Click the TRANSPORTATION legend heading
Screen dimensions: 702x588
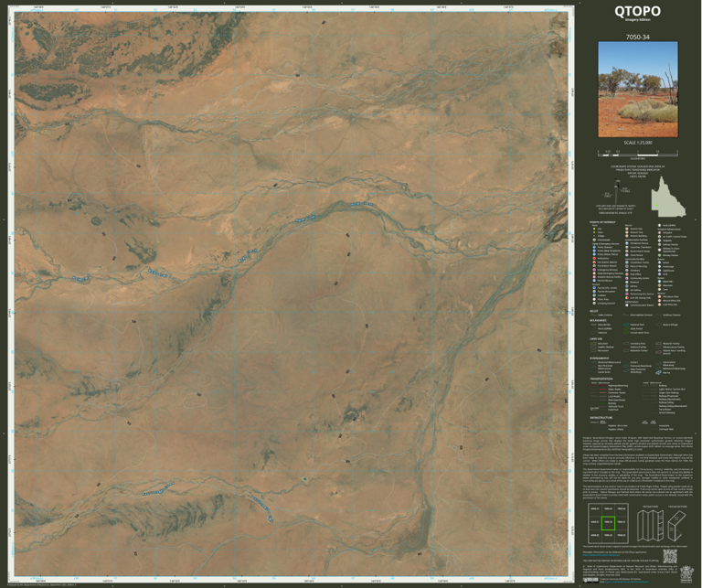[x=601, y=379]
